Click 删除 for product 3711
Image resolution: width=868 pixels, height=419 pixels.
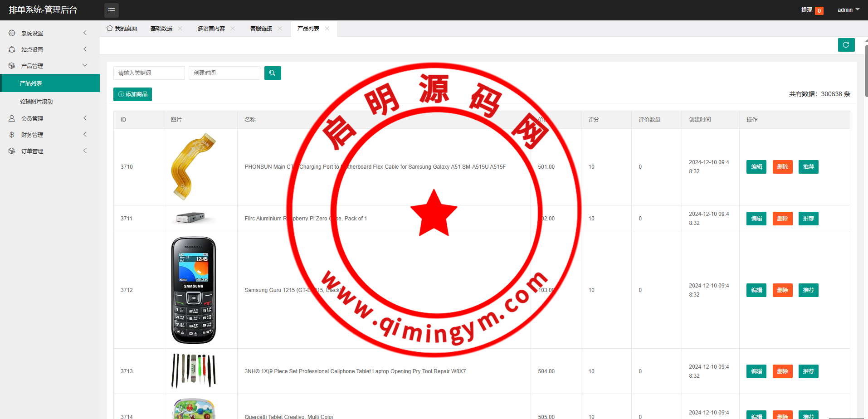tap(782, 219)
